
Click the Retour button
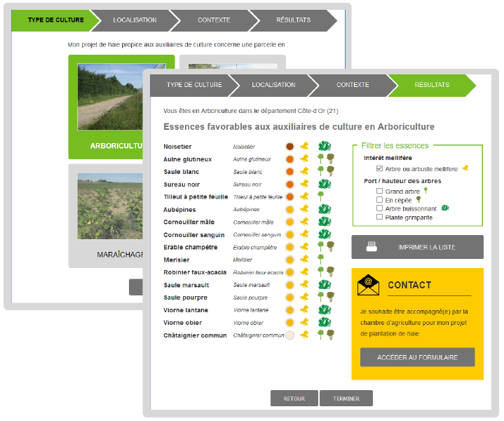tap(294, 399)
